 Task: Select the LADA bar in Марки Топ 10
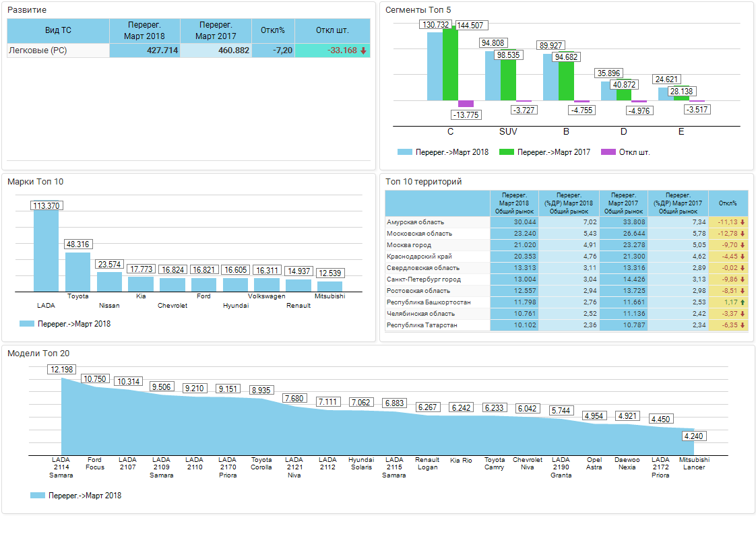46,251
